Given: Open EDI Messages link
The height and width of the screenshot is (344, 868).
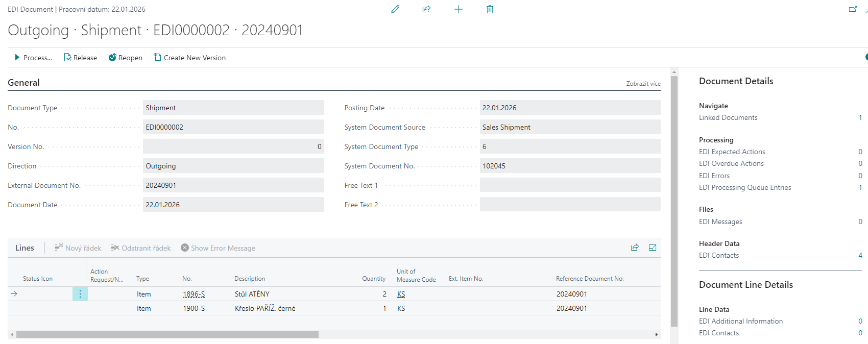Looking at the screenshot, I should [720, 222].
